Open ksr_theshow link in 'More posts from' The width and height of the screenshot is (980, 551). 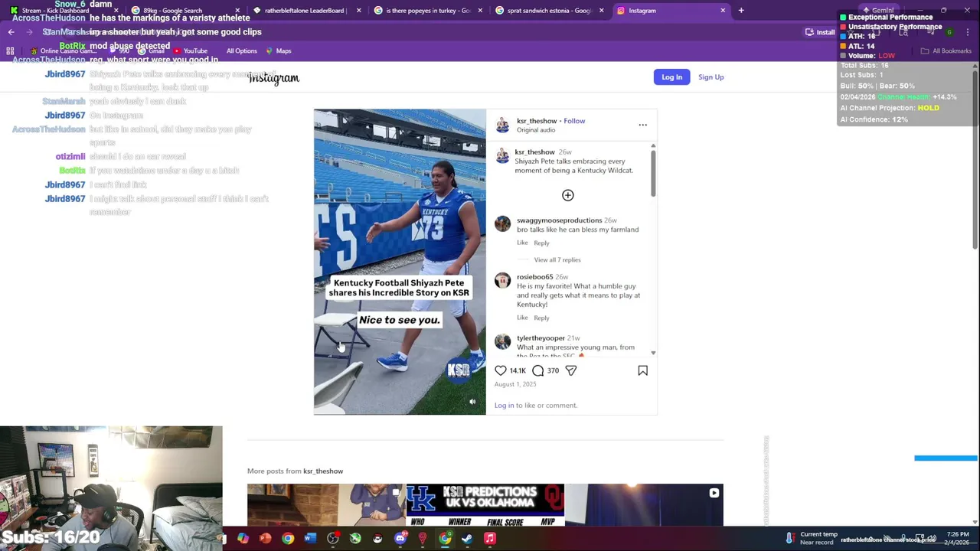point(323,471)
